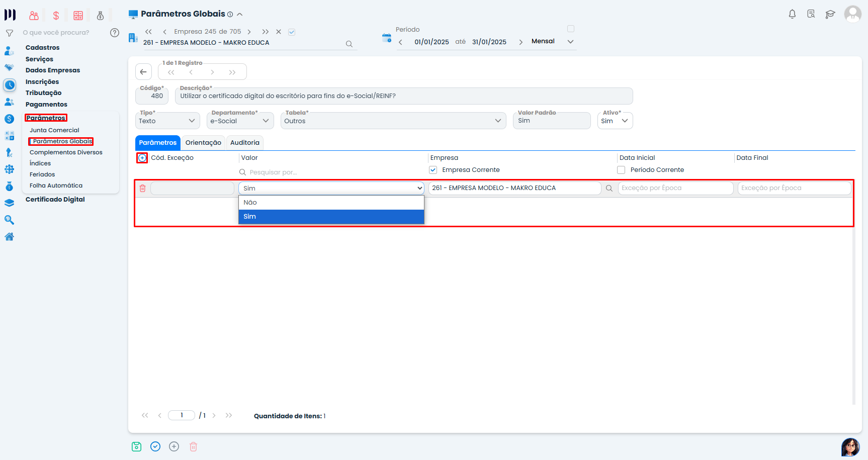Viewport: 868px width, 460px height.
Task: Click the add exception plus icon
Action: [x=142, y=158]
